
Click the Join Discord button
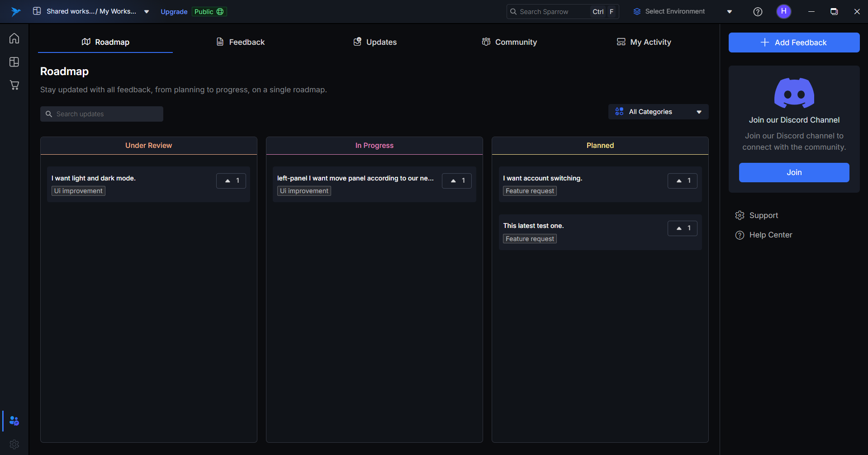coord(794,172)
